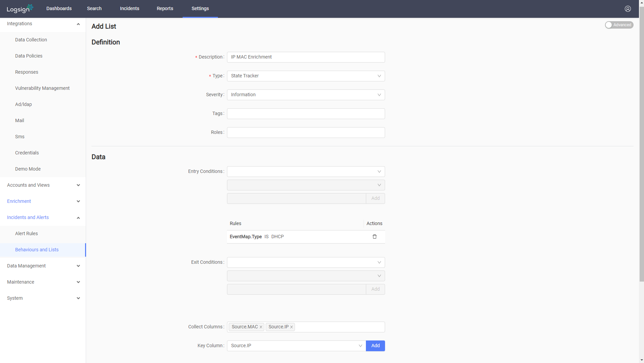
Task: Open the Reports menu item
Action: point(165,8)
